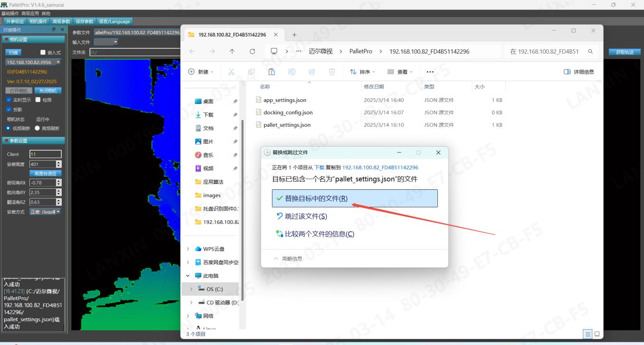
Task: Float the 对接操作 dock panel
Action: pyautogui.click(x=54, y=29)
